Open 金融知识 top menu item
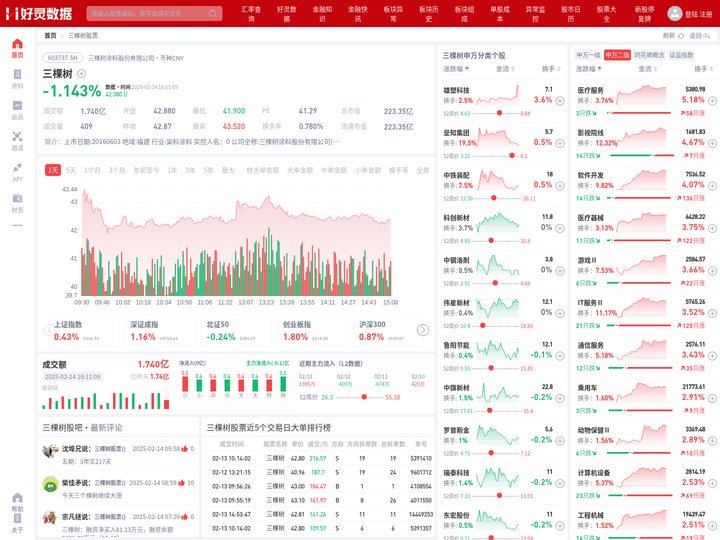 click(x=322, y=14)
